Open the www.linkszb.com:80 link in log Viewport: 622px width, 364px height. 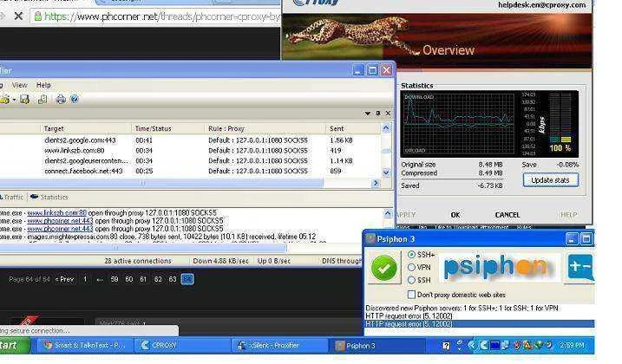coord(56,213)
